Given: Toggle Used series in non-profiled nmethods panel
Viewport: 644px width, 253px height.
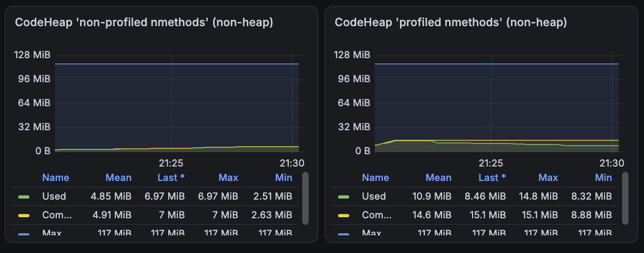Looking at the screenshot, I should point(54,196).
